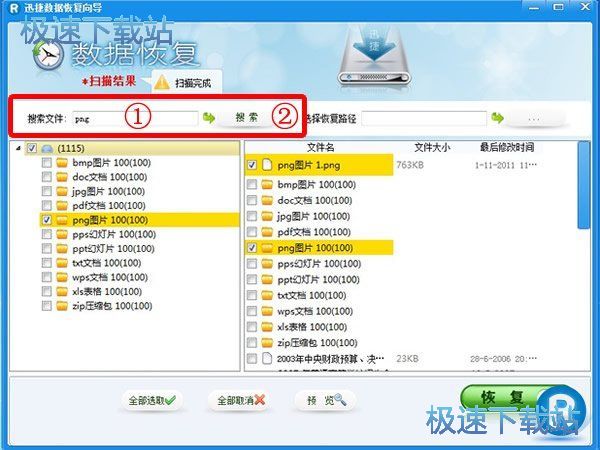Click the 全部取消 cancel all button

(241, 400)
